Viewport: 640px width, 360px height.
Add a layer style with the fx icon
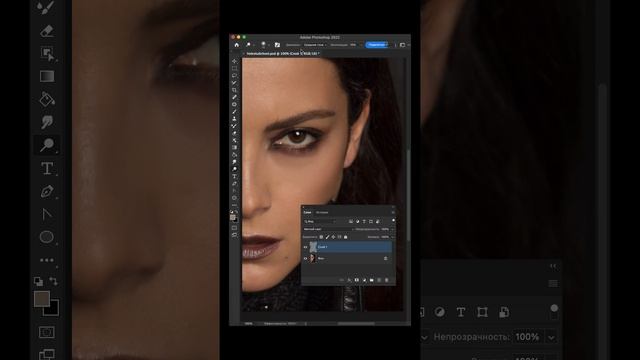coord(349,280)
